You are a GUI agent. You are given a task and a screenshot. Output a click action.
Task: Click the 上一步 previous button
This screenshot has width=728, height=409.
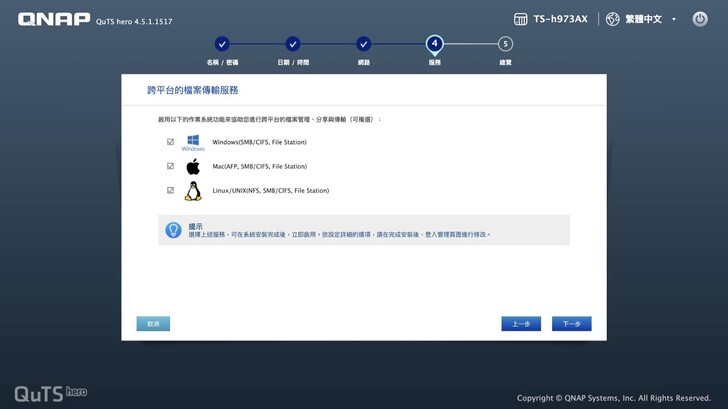pyautogui.click(x=521, y=324)
